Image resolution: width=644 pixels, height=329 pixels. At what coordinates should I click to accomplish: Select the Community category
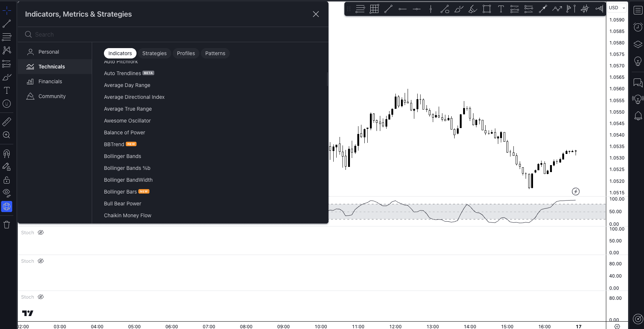[x=55, y=96]
